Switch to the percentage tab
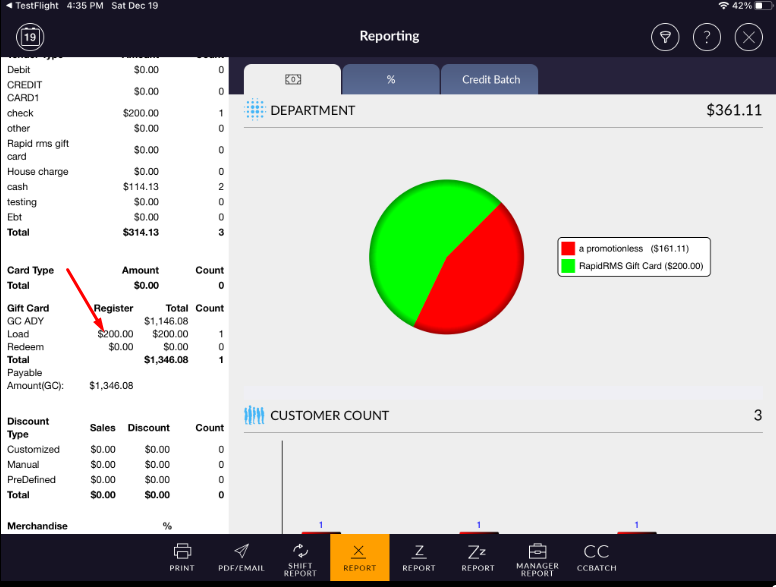776x587 pixels. pos(391,80)
